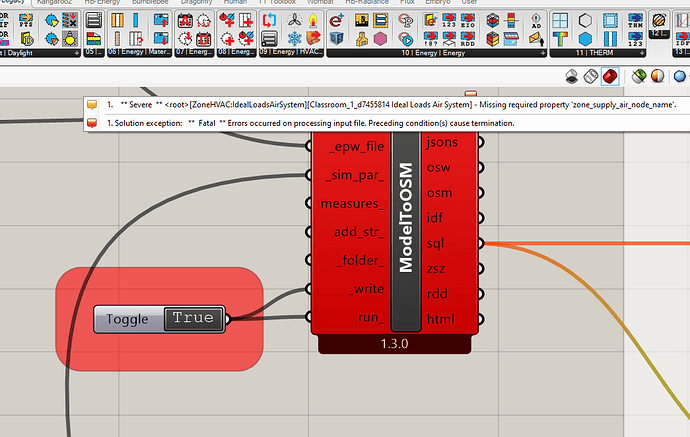The height and width of the screenshot is (437, 690).
Task: Click the colored cube results icon
Action: point(493,39)
